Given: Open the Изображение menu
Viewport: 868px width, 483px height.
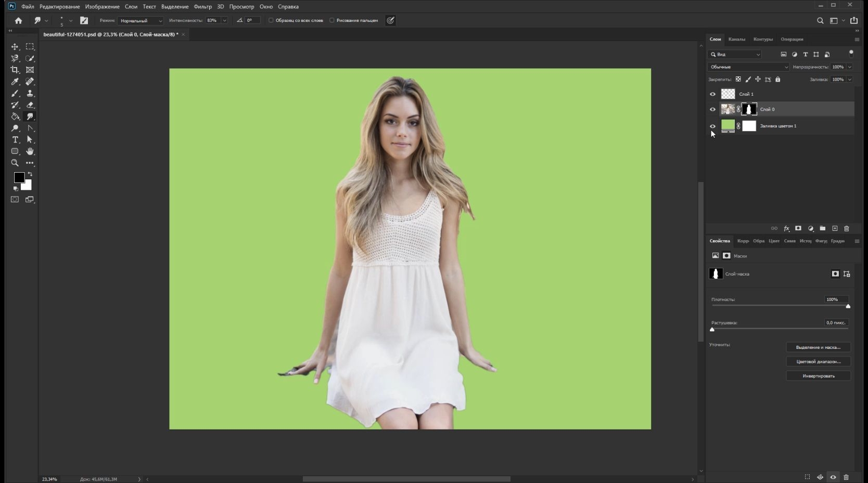Looking at the screenshot, I should 102,7.
